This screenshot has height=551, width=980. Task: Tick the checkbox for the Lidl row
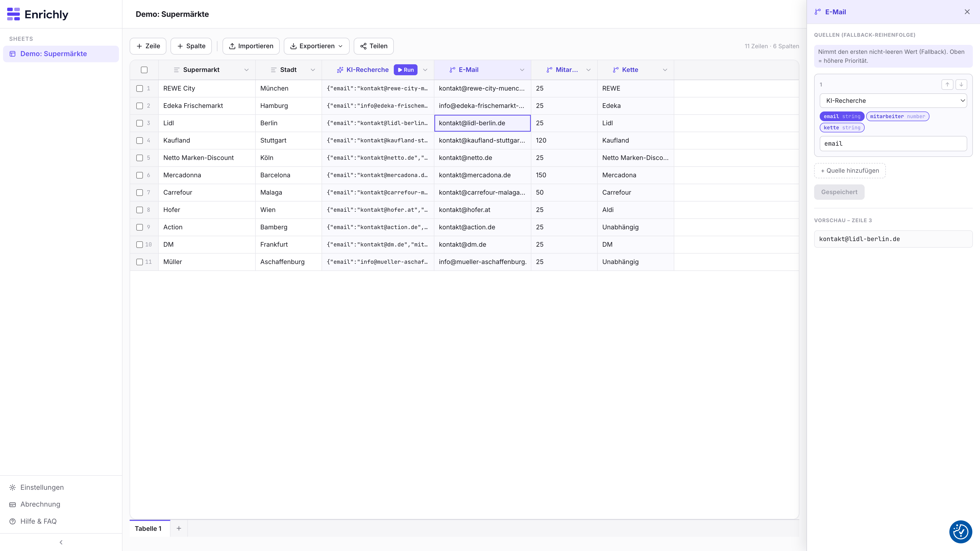[140, 123]
